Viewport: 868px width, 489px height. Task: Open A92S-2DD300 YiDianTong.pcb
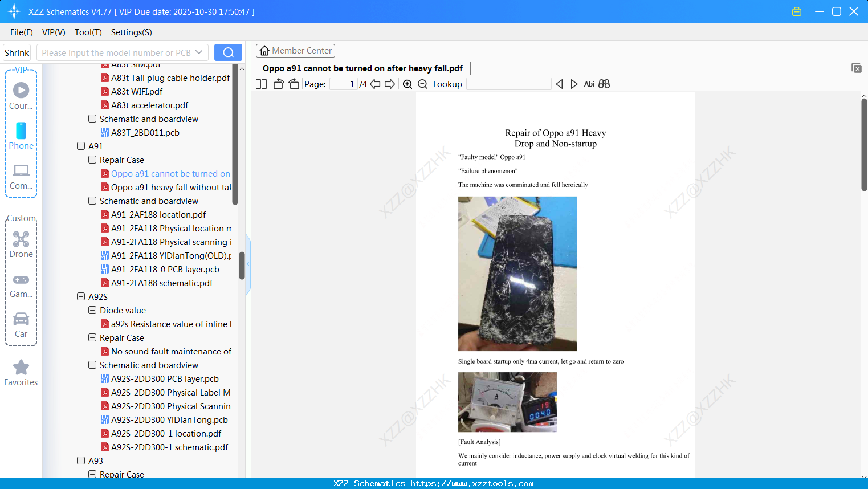point(169,419)
